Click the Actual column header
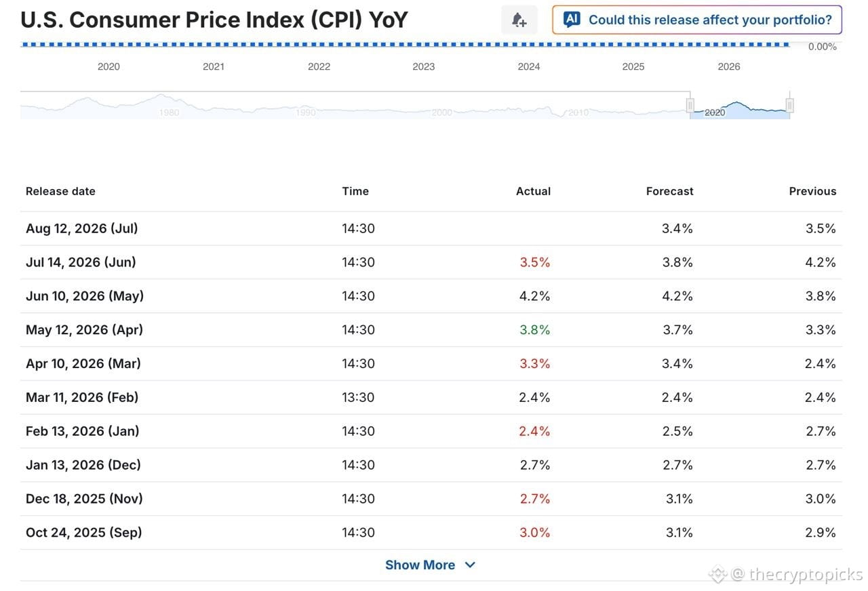Screen dimensions: 868x591 pyautogui.click(x=533, y=191)
